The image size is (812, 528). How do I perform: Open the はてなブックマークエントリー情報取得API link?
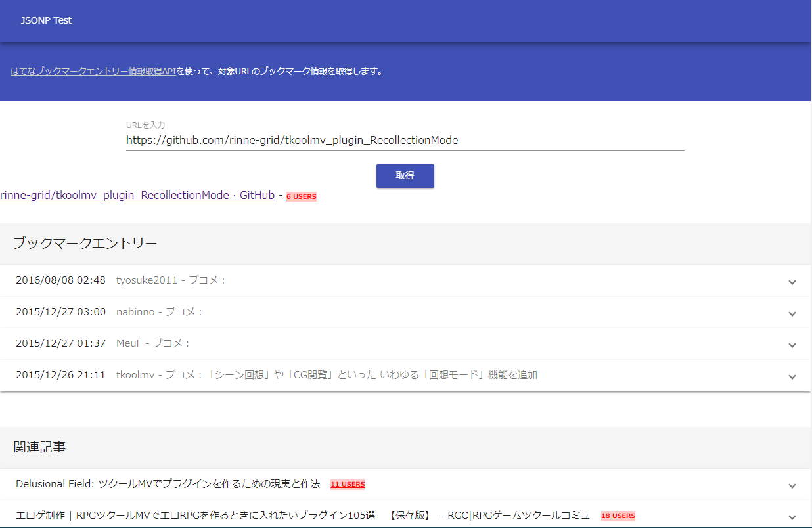tap(93, 72)
